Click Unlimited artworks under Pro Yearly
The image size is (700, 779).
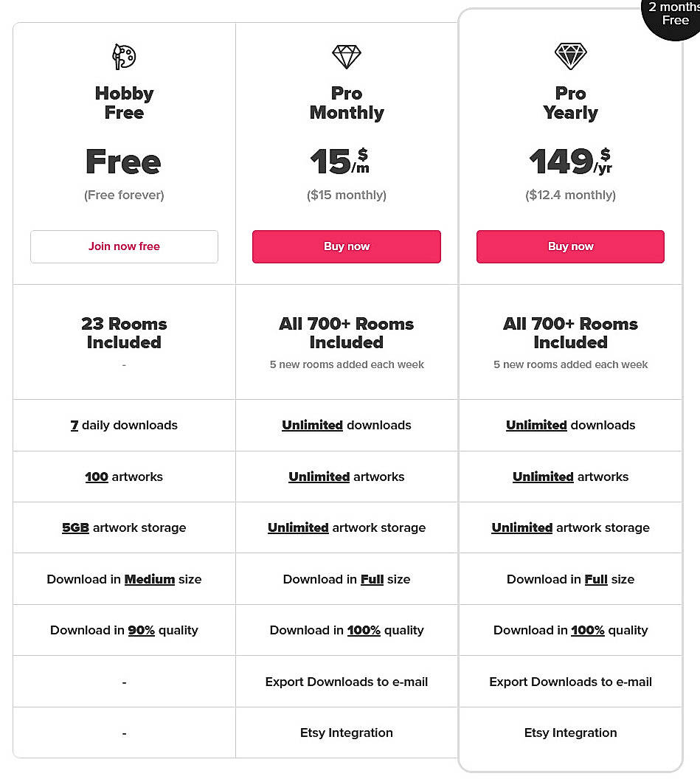point(543,477)
